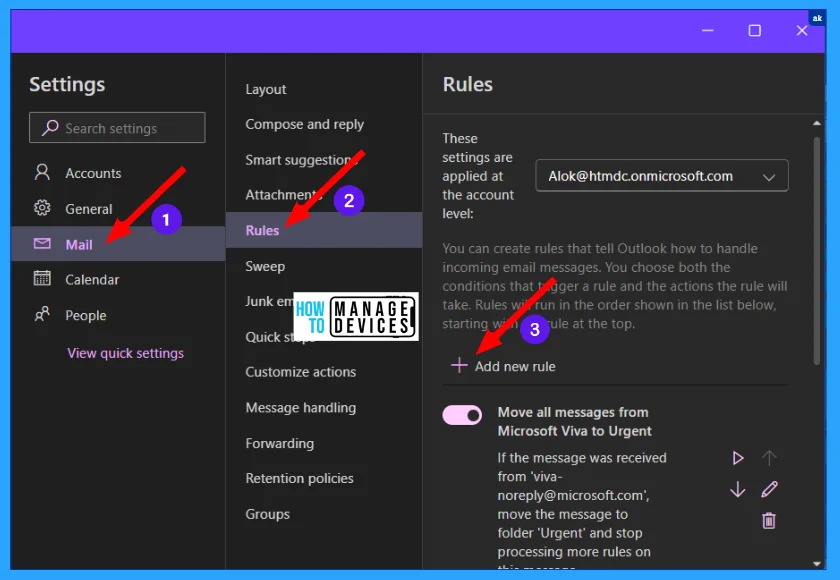Click 'Move all messages from Microsoft Viva to Urgent' title
840x580 pixels.
coord(574,421)
